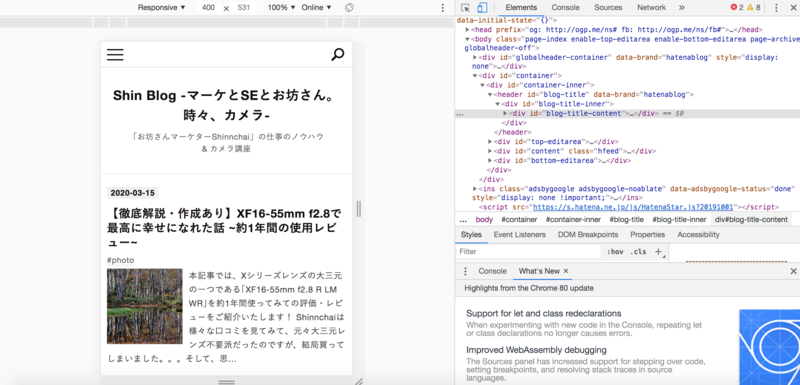Collapse the header blog-title node
Screen dimensions: 800x385
(x=490, y=94)
